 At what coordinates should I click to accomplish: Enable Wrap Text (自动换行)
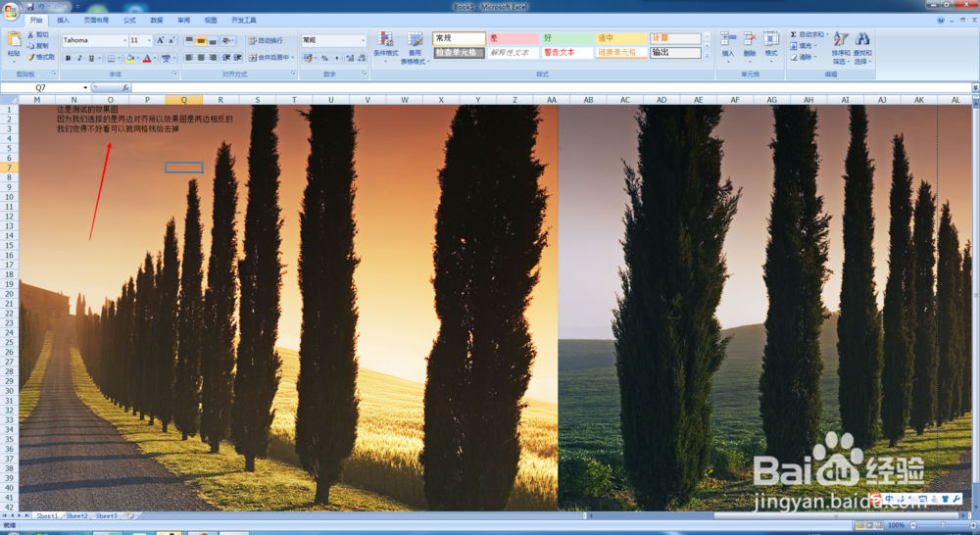pos(266,40)
